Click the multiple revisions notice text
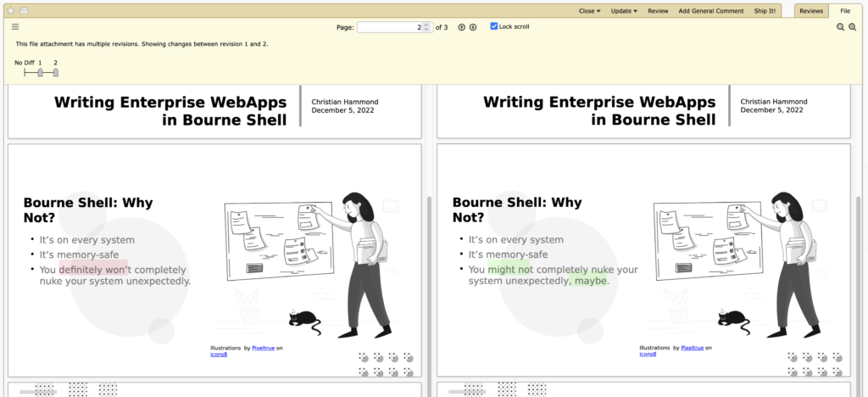868x397 pixels. (x=142, y=44)
